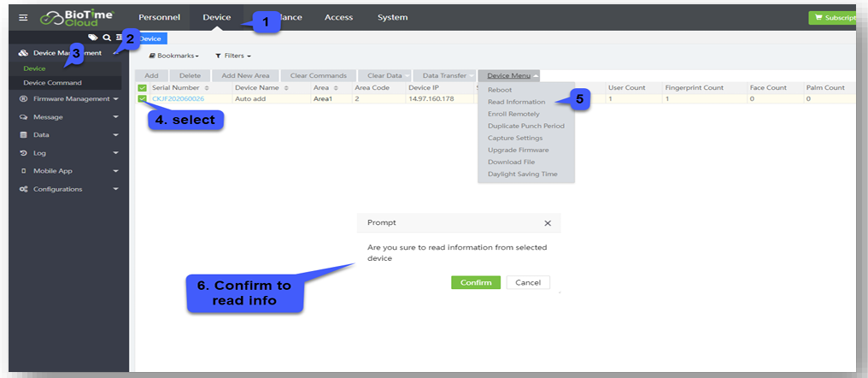The width and height of the screenshot is (868, 378).
Task: Click the hamburger menu icon
Action: pyautogui.click(x=23, y=17)
